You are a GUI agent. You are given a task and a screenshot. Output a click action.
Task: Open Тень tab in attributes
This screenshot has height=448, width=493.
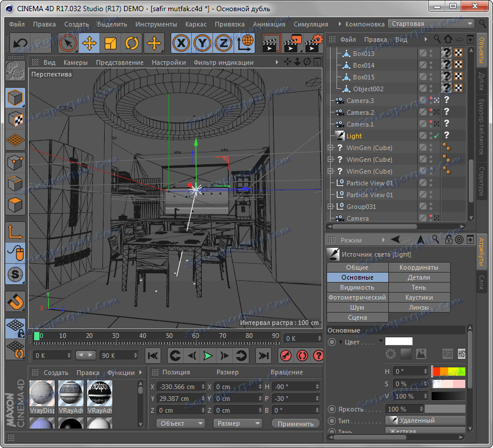point(419,287)
